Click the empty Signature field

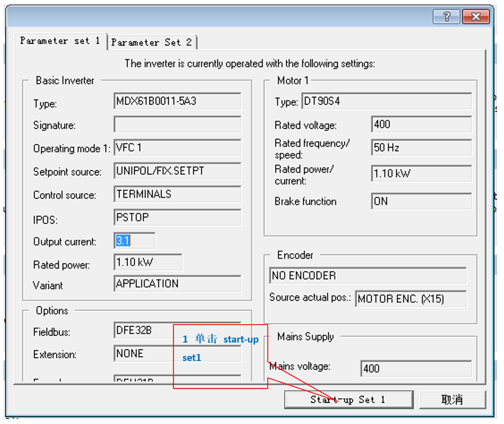(177, 125)
